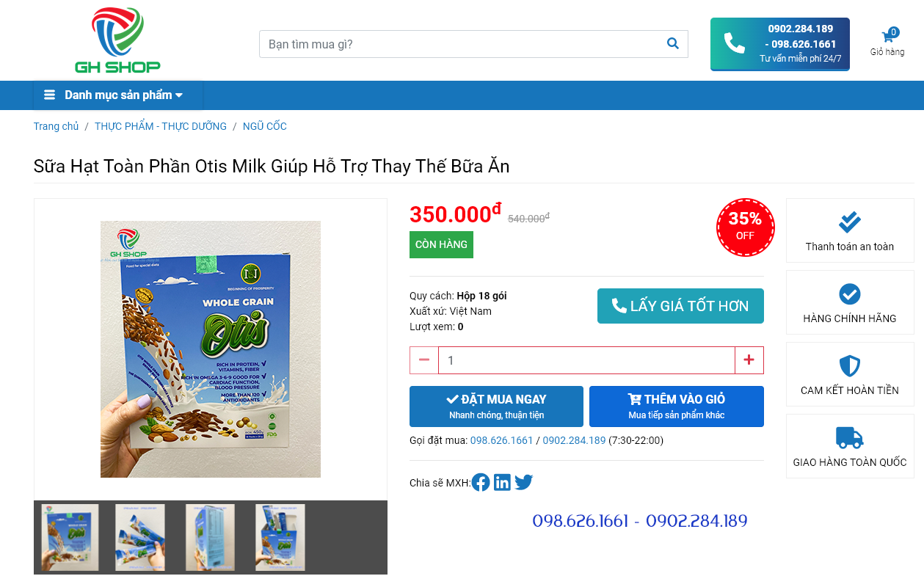
Task: Click ĐẶT MUA NGAY button
Action: pyautogui.click(x=496, y=407)
